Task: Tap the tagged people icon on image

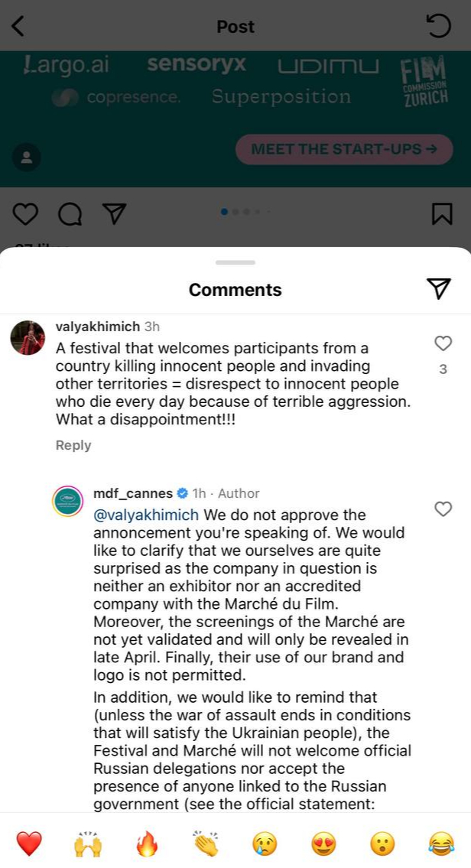Action: tap(28, 157)
